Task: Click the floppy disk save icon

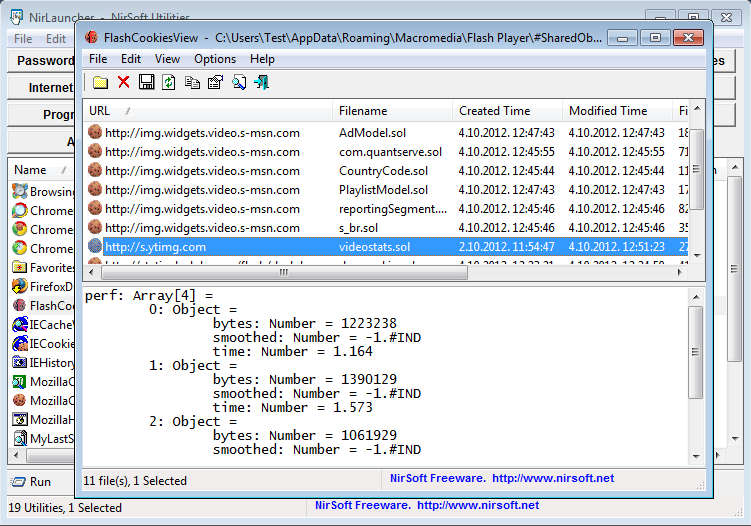Action: click(x=146, y=82)
